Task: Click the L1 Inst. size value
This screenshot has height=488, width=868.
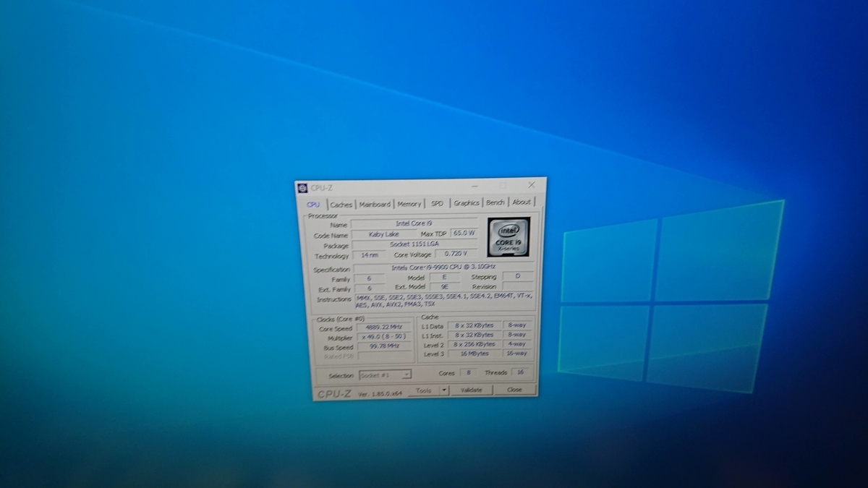Action: (x=474, y=335)
